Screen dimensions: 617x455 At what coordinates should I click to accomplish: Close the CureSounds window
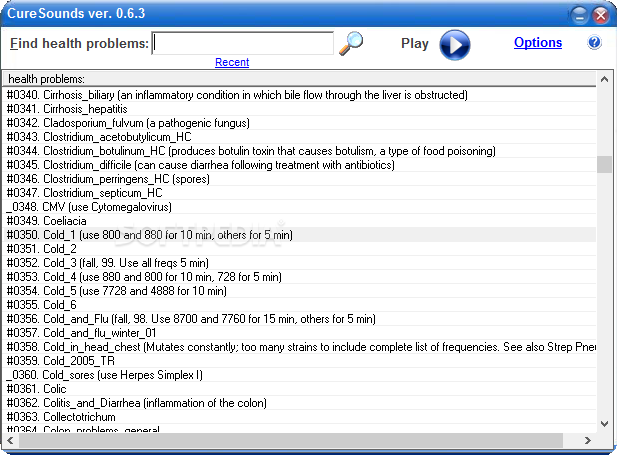point(600,16)
